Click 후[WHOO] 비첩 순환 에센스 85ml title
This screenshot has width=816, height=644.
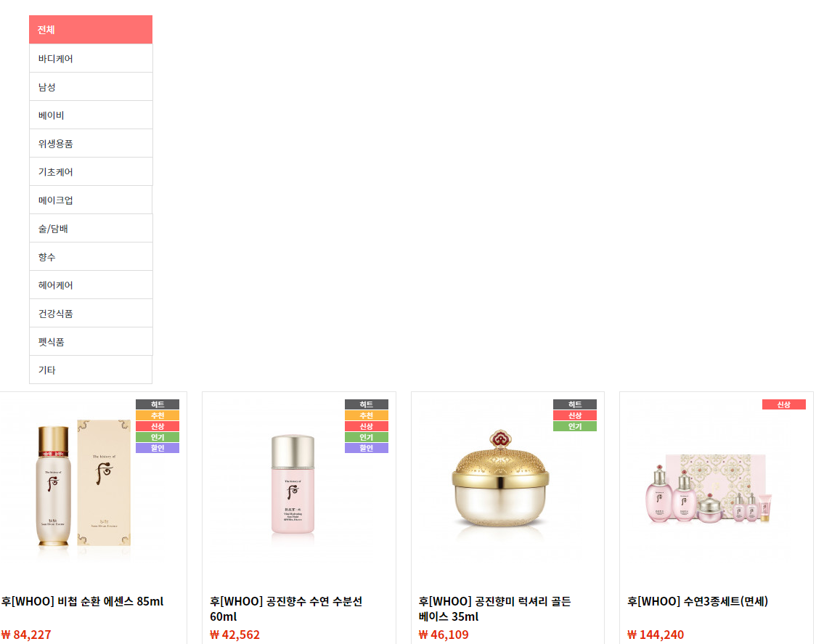point(82,601)
